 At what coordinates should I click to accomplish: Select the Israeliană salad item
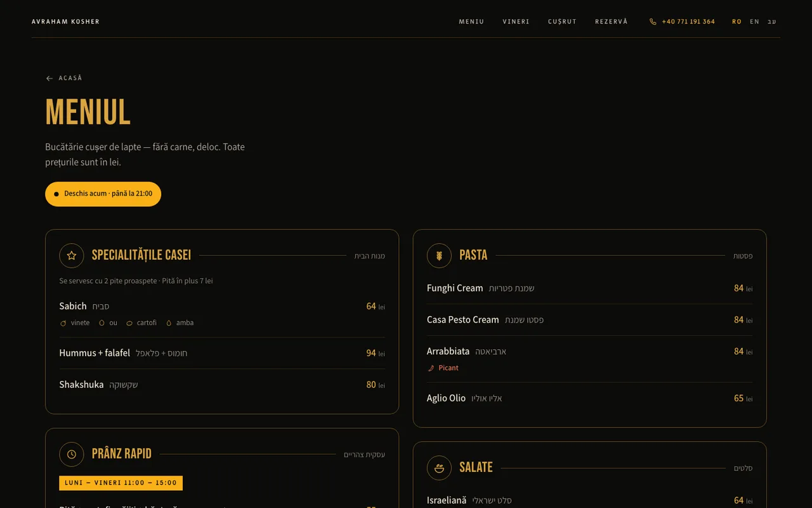(589, 500)
